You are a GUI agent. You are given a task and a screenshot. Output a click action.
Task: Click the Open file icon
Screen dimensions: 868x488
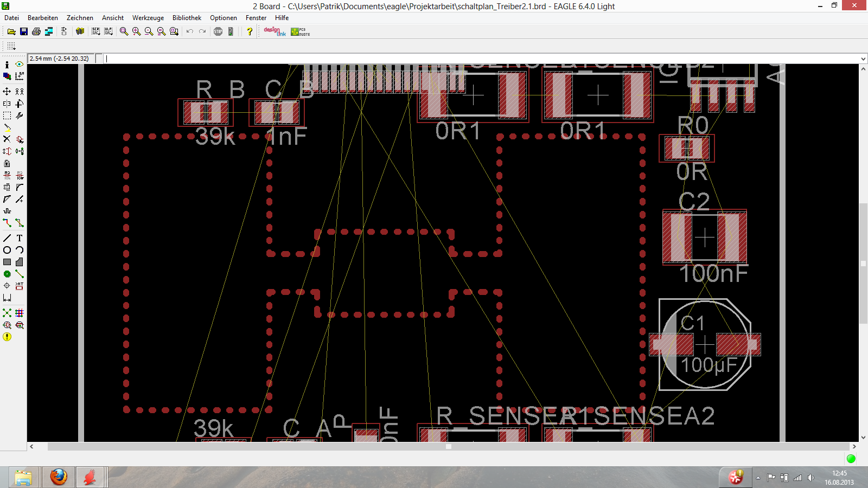pyautogui.click(x=11, y=31)
